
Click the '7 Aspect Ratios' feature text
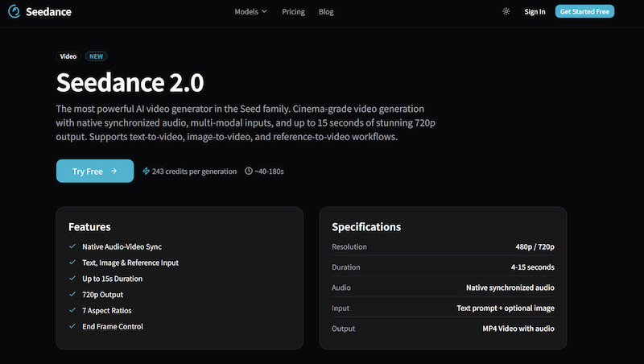(107, 311)
